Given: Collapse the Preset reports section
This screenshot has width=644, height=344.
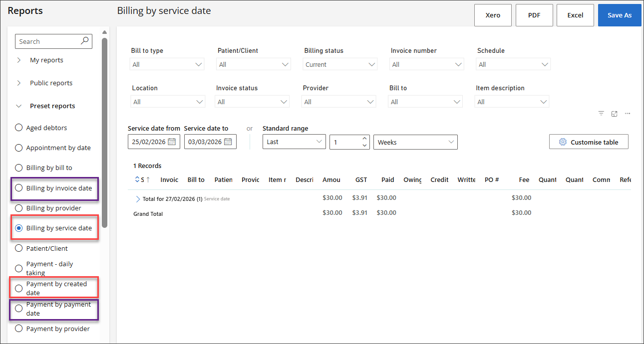Looking at the screenshot, I should (19, 106).
